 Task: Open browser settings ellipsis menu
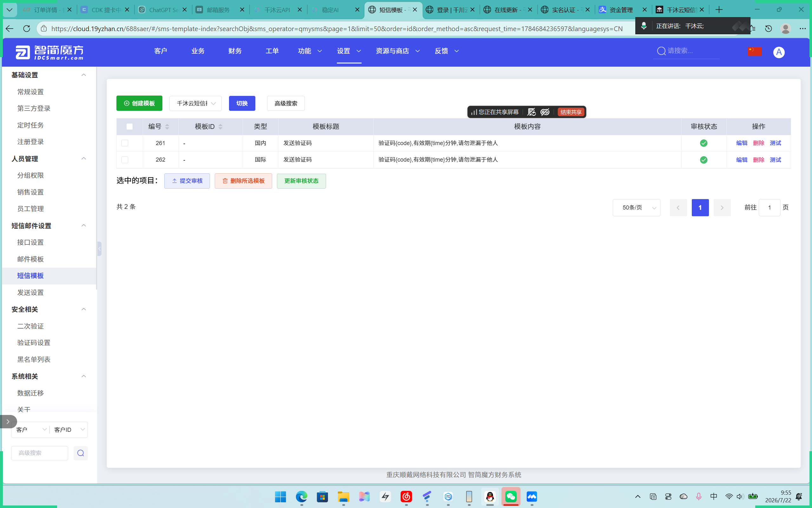click(x=802, y=29)
